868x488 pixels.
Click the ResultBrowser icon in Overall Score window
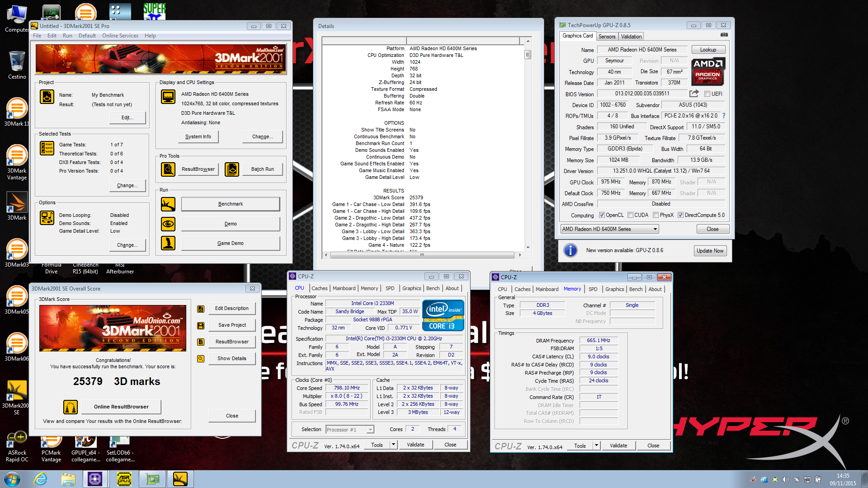point(201,342)
